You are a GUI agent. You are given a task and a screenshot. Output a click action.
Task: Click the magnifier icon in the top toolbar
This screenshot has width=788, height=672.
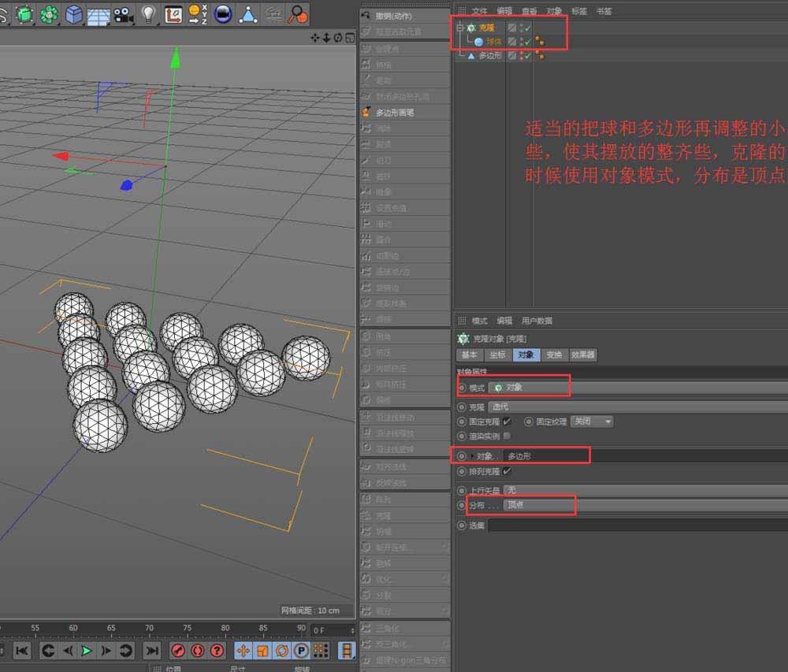(297, 13)
